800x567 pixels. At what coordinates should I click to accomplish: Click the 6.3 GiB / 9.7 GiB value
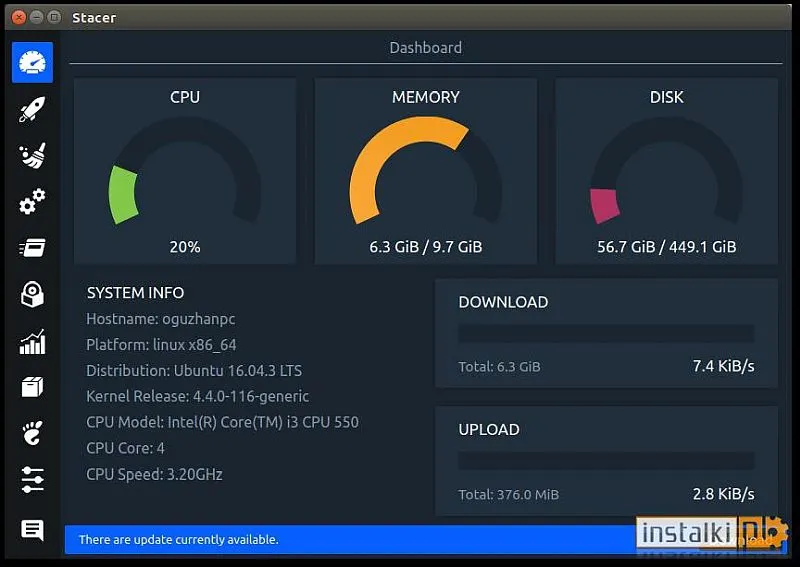tap(426, 247)
